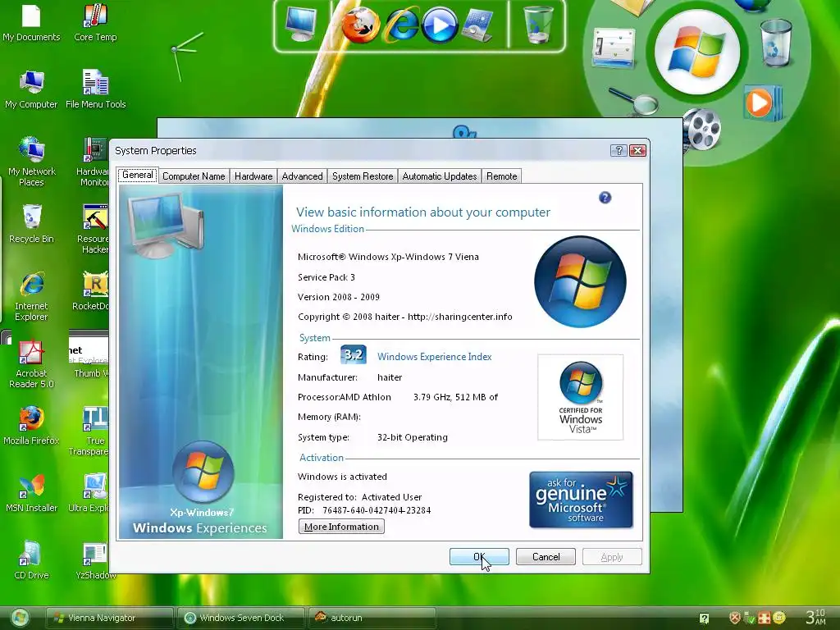Click the taskbar clock showing 3:10 AM
840x630 pixels.
(x=816, y=617)
